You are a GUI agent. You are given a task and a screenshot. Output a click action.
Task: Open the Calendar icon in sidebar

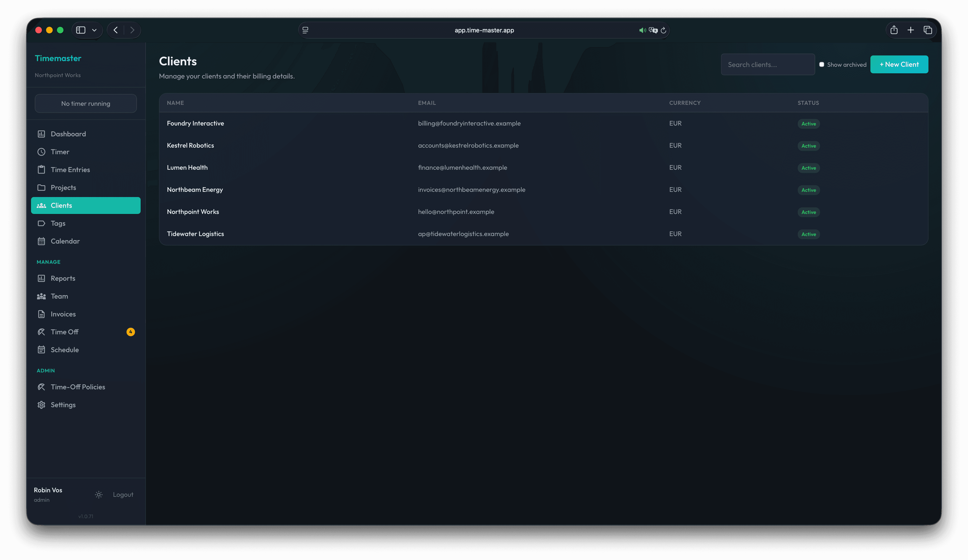[x=41, y=241]
